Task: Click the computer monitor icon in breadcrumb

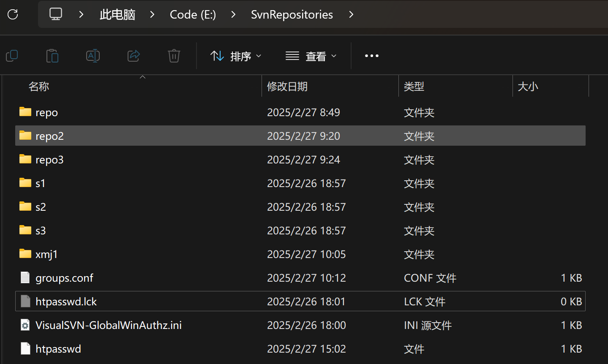Action: [x=56, y=14]
